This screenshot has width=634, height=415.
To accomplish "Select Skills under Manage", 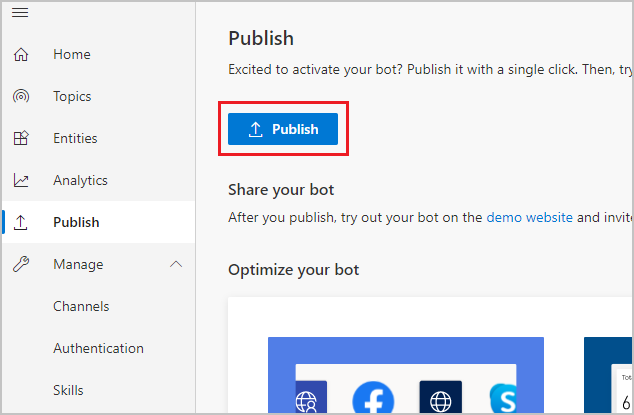I will [x=68, y=391].
